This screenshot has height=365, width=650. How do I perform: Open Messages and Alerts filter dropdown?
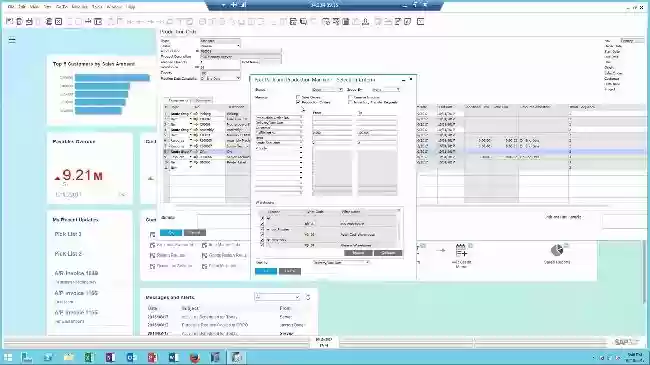coord(277,297)
